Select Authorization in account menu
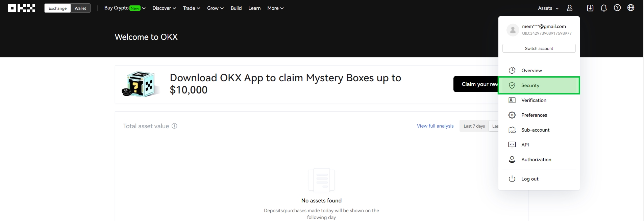Viewport: 644px width, 221px height. coord(539,160)
